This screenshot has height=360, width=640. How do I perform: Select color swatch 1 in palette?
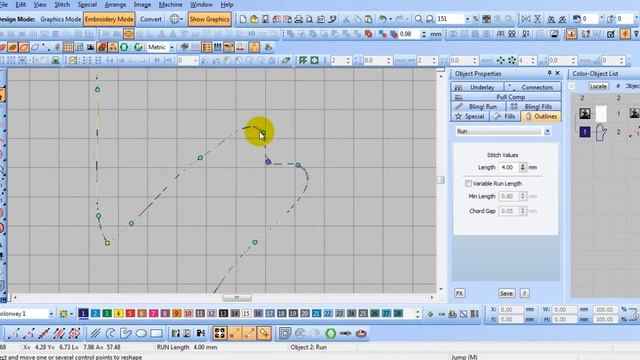pyautogui.click(x=83, y=313)
